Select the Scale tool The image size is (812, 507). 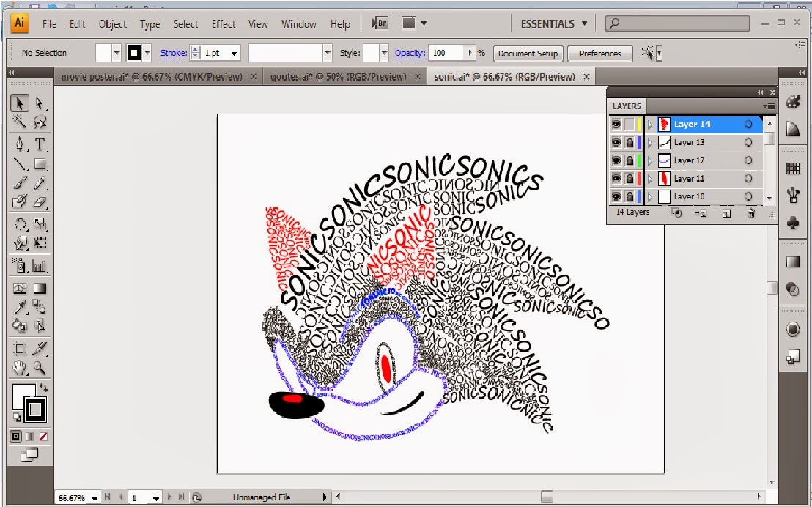coord(40,223)
